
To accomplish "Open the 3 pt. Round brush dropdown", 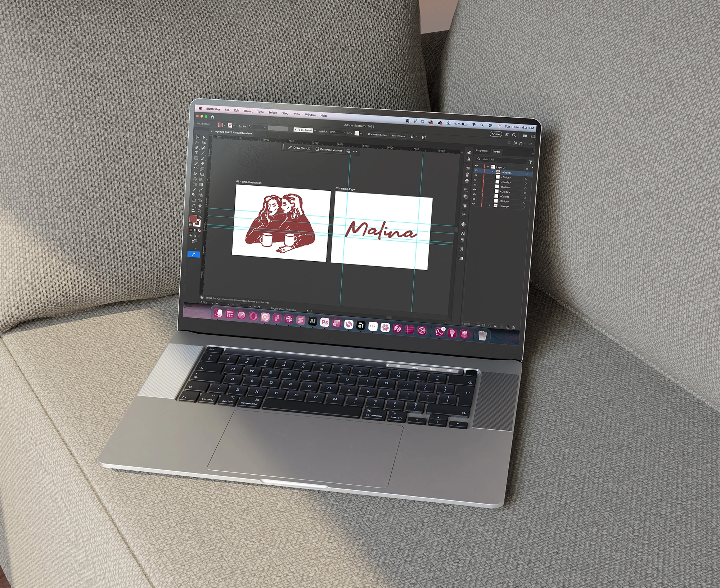I will coord(315,131).
